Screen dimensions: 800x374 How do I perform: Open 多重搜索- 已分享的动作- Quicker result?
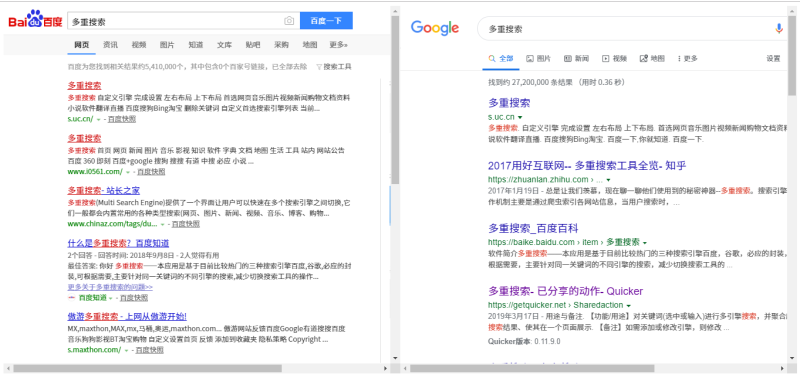tap(566, 291)
